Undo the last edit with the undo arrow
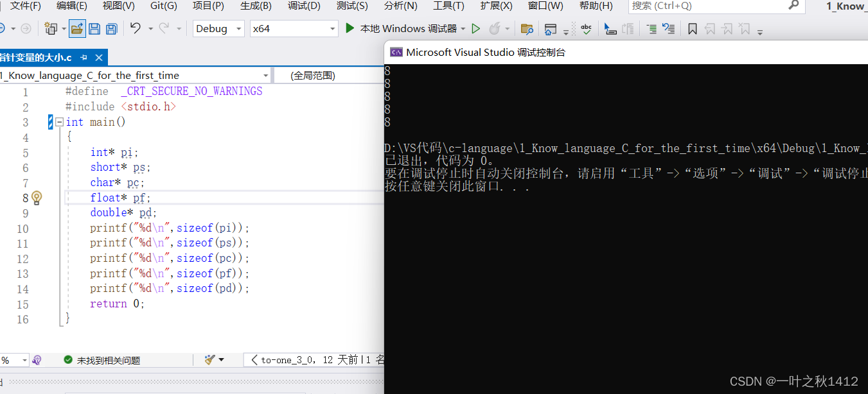 click(x=135, y=28)
